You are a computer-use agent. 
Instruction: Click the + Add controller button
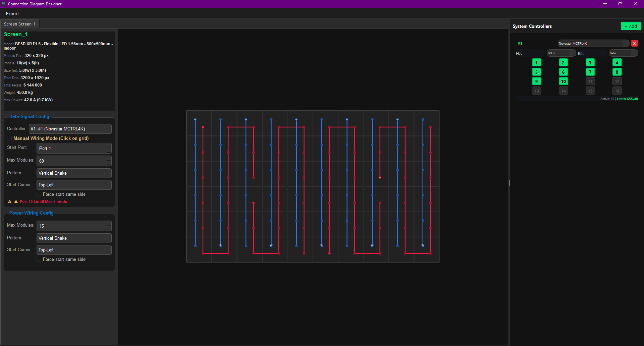click(631, 26)
